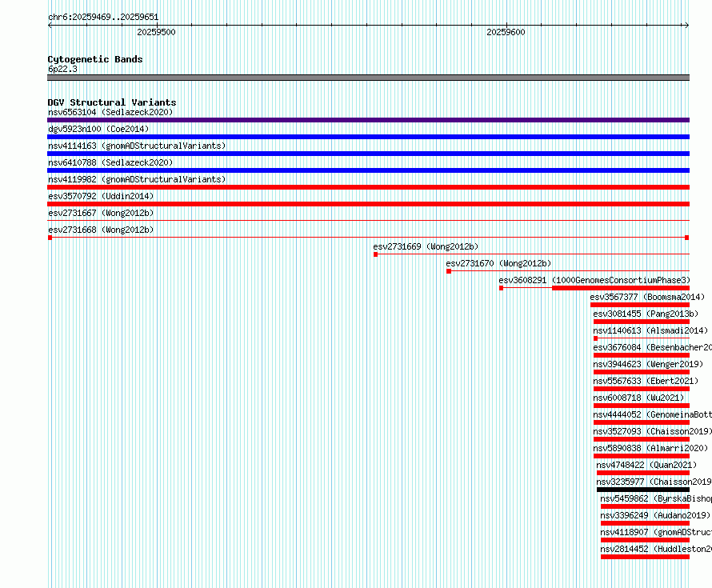Click esv3608291 (1000GenomesConsortiumPhase3) label
Viewport: 712px width, 588px height.
pyautogui.click(x=594, y=280)
